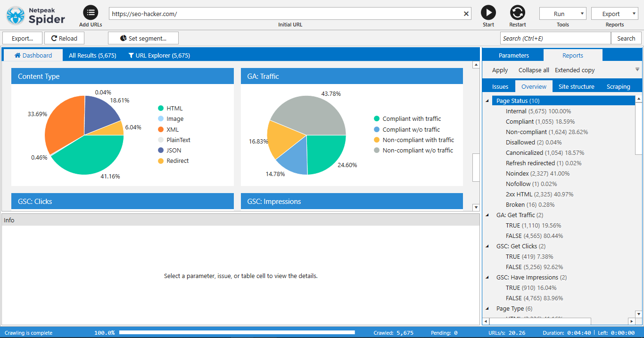The height and width of the screenshot is (338, 644).
Task: Open the Export reports dropdown
Action: tap(614, 14)
